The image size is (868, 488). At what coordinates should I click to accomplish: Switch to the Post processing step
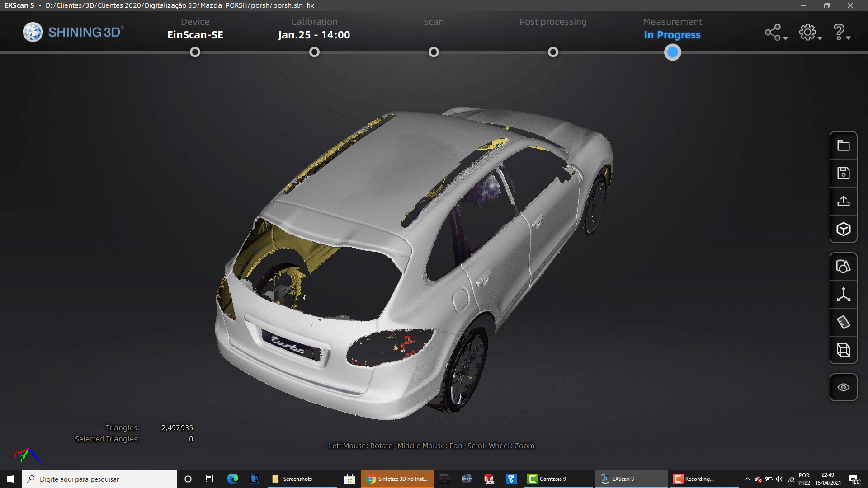553,22
